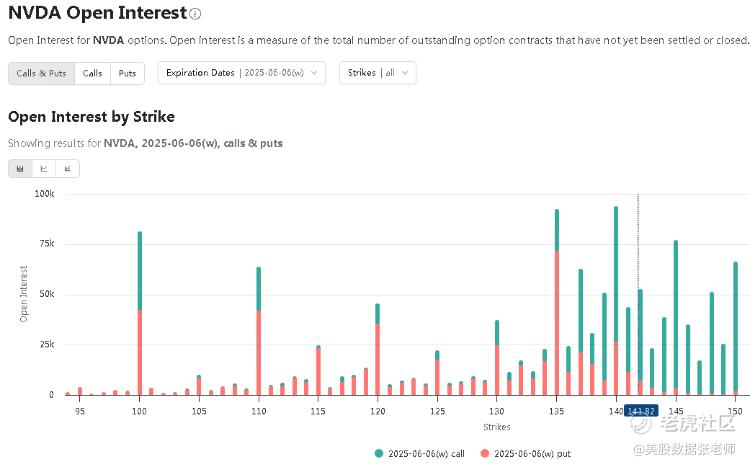This screenshot has height=467, width=750.
Task: Click the teal call segment at strike 135
Action: (557, 230)
